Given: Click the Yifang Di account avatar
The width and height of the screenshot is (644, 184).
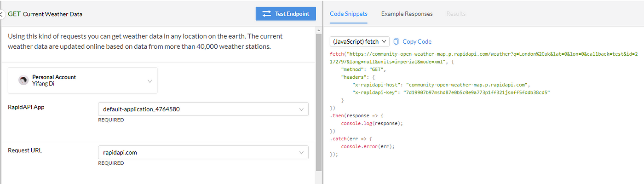Looking at the screenshot, I should coord(23,80).
